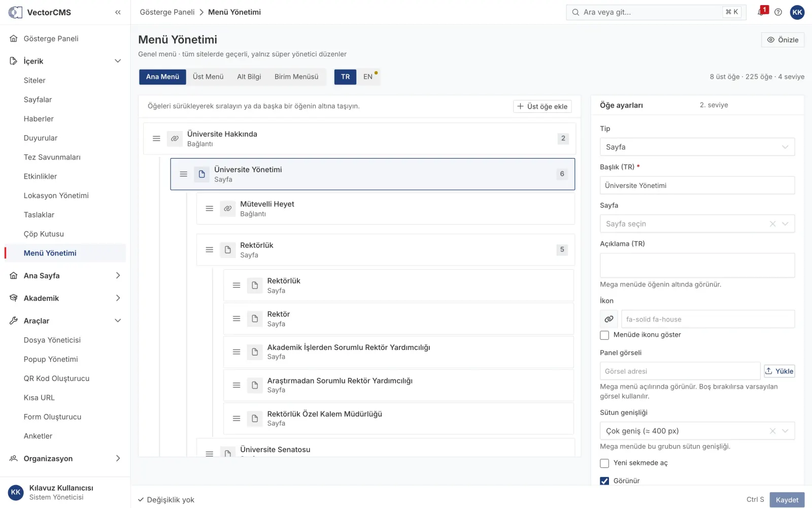812x508 pixels.
Task: Click the Gösterge Paneli home icon
Action: pos(14,39)
